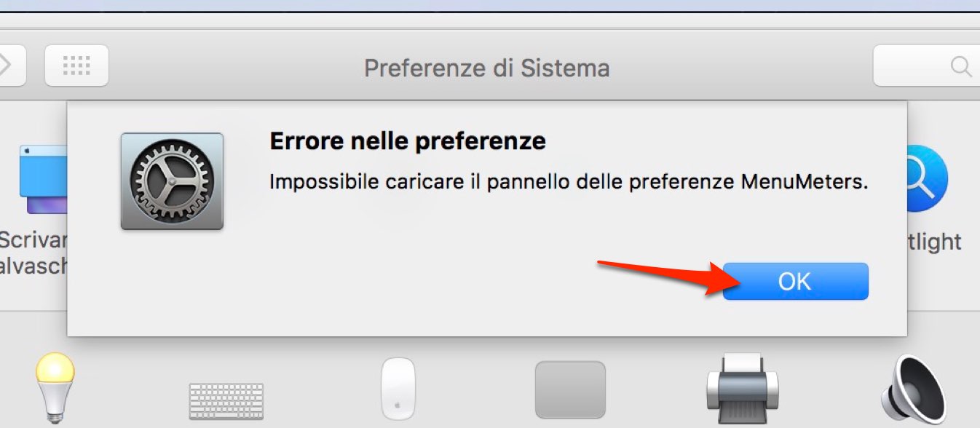Screen dimensions: 980x428
Task: Open the Sound speaker icon
Action: (914, 391)
